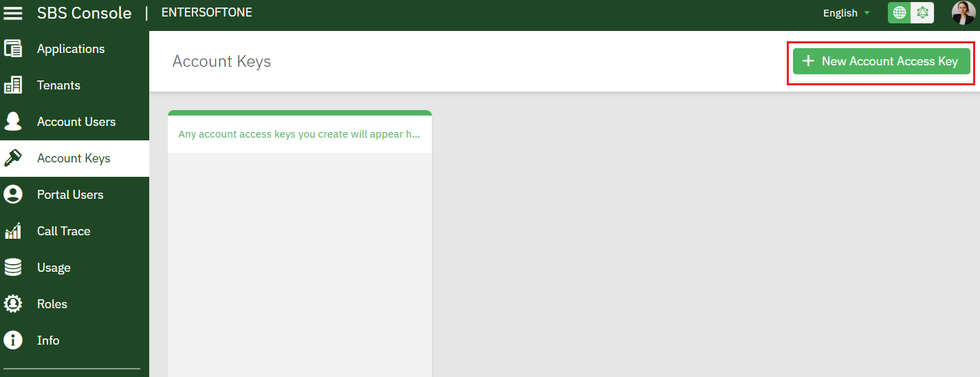Toggle the globe view switch
This screenshot has width=980, height=377.
[900, 13]
